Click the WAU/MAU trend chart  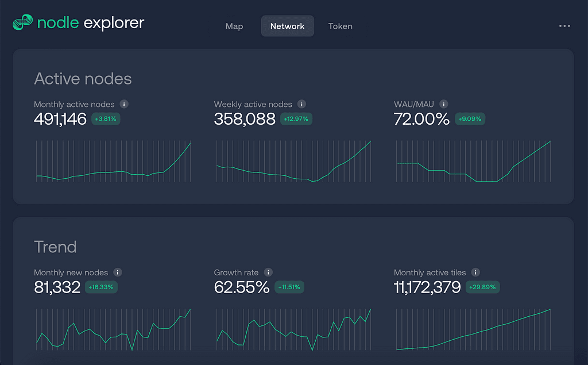coord(473,161)
